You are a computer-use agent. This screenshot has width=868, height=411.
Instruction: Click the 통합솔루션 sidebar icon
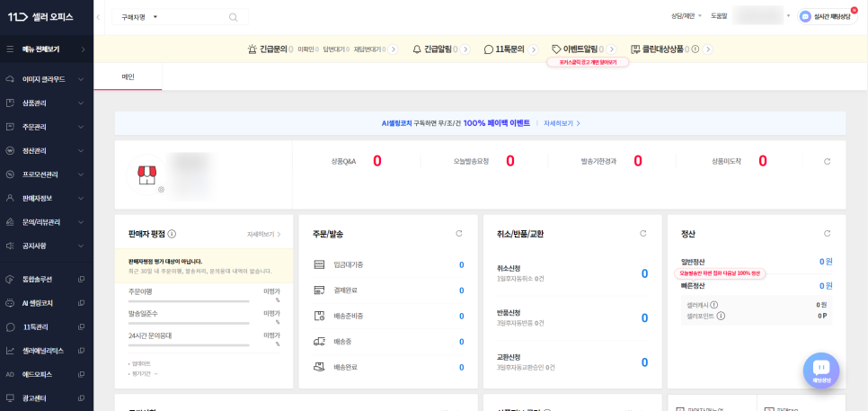[x=9, y=279]
